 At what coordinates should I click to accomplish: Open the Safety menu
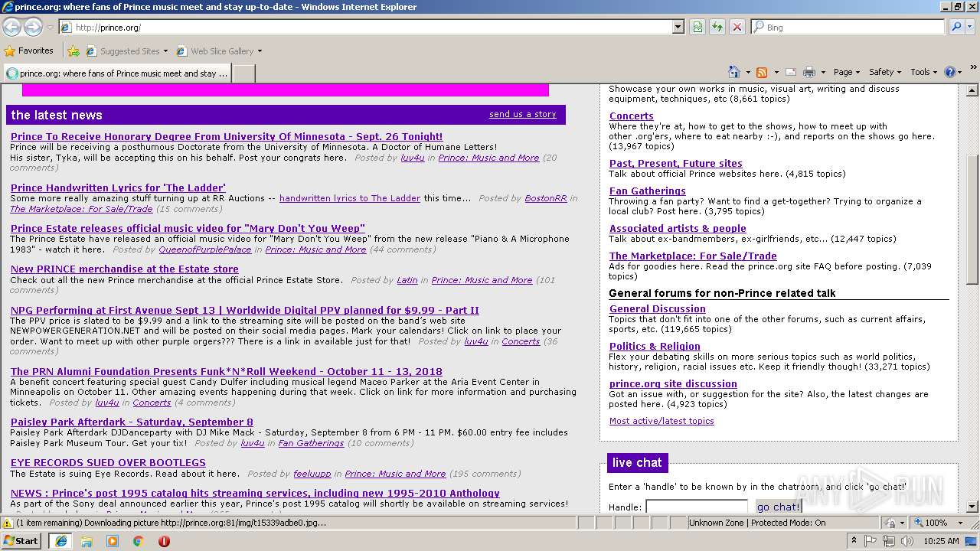[885, 72]
